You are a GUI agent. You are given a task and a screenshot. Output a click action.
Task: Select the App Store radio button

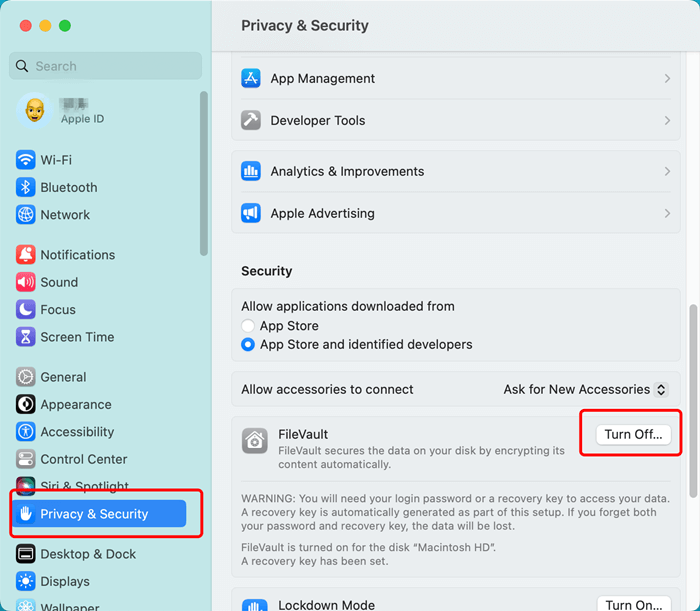[x=248, y=326]
